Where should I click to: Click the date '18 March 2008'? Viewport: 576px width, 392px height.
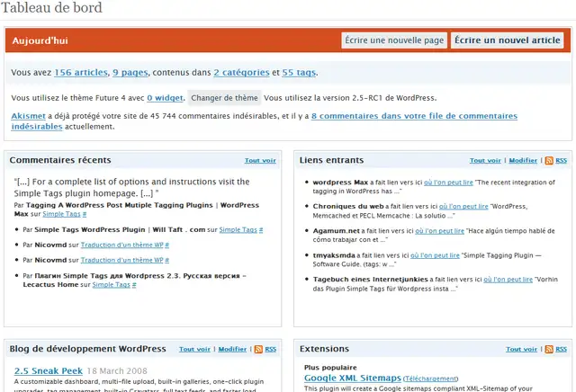117,371
